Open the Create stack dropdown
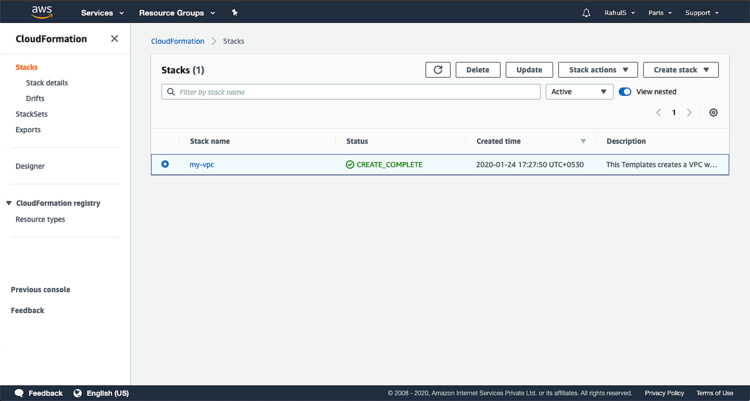Viewport: 750px width, 401px height. [680, 70]
